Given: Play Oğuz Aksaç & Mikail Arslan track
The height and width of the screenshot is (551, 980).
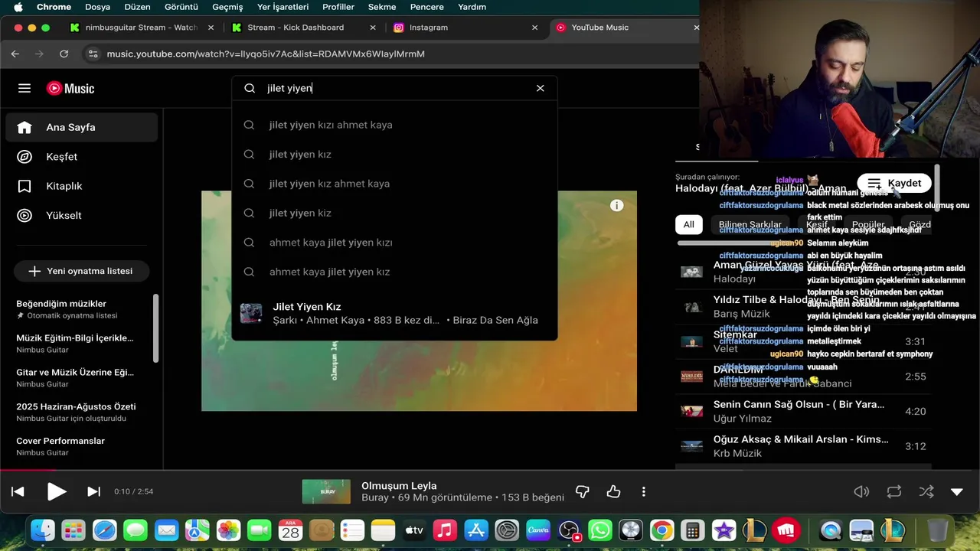Looking at the screenshot, I should point(803,446).
